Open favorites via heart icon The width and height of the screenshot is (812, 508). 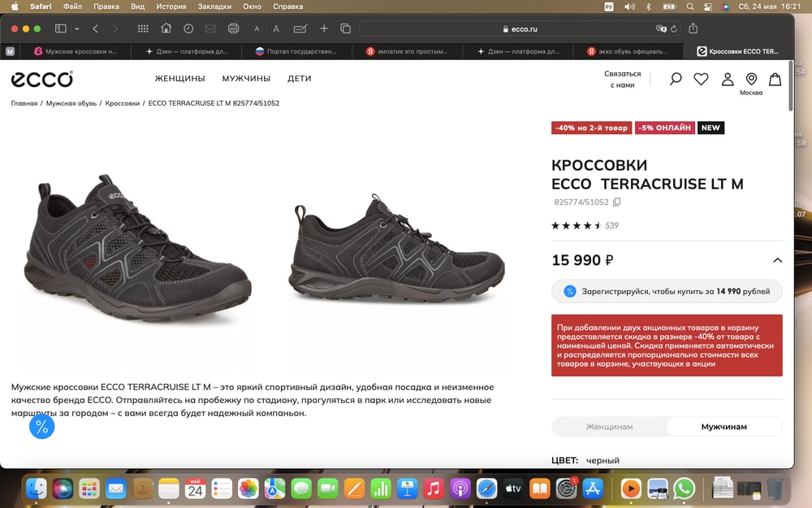click(701, 79)
